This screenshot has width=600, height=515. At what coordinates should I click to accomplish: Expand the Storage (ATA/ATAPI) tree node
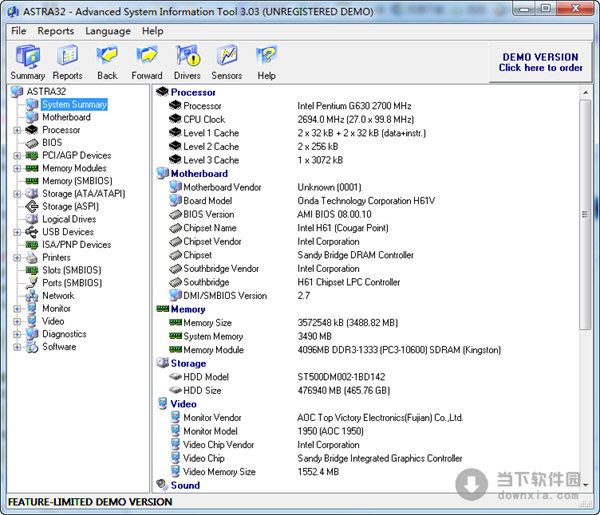point(17,194)
